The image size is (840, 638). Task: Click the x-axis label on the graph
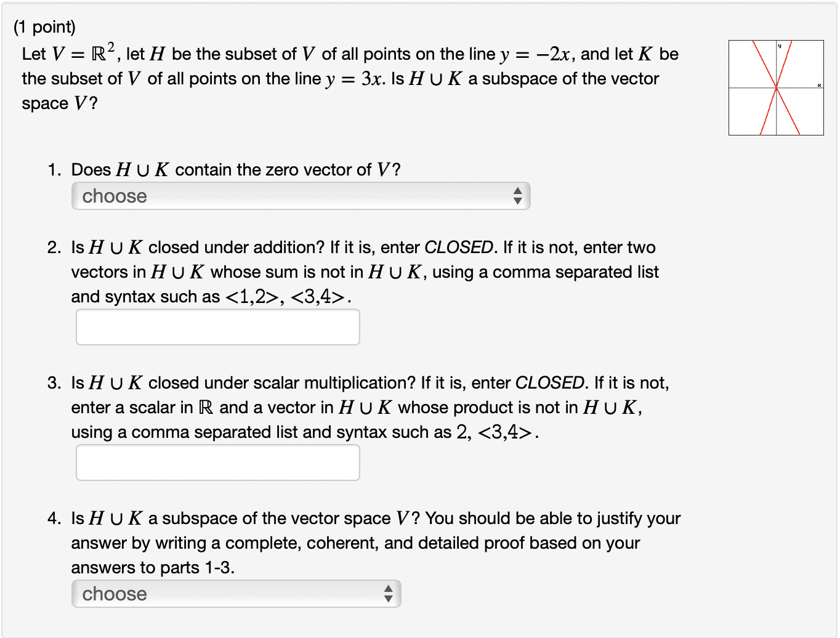pos(819,84)
